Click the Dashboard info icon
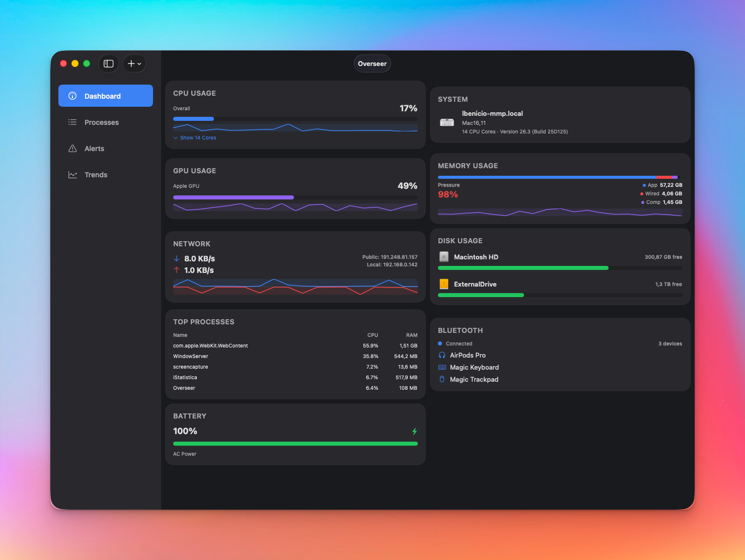 [x=72, y=96]
